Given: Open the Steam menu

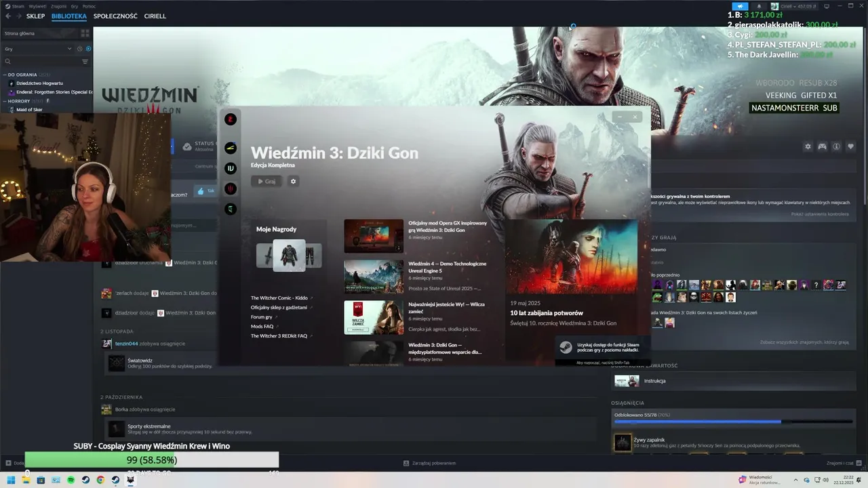Looking at the screenshot, I should pyautogui.click(x=15, y=6).
